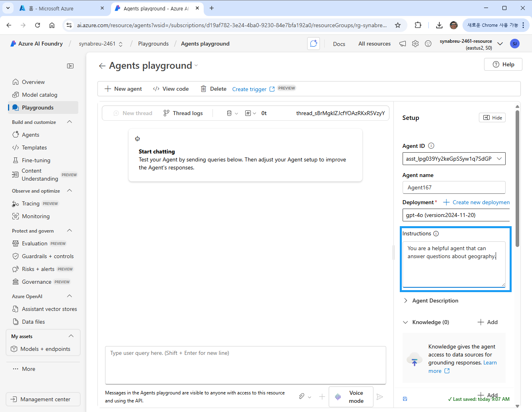Image resolution: width=532 pixels, height=412 pixels.
Task: Close the Agents playground browser tab
Action: click(x=197, y=8)
